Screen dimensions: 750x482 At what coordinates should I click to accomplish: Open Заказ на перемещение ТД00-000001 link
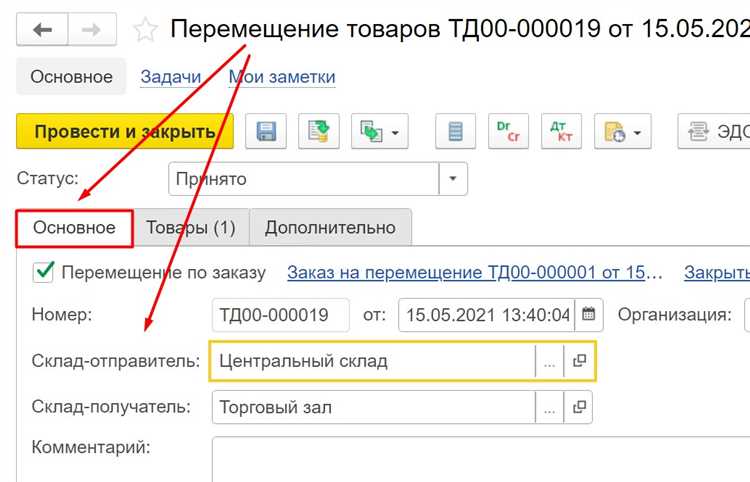[474, 273]
